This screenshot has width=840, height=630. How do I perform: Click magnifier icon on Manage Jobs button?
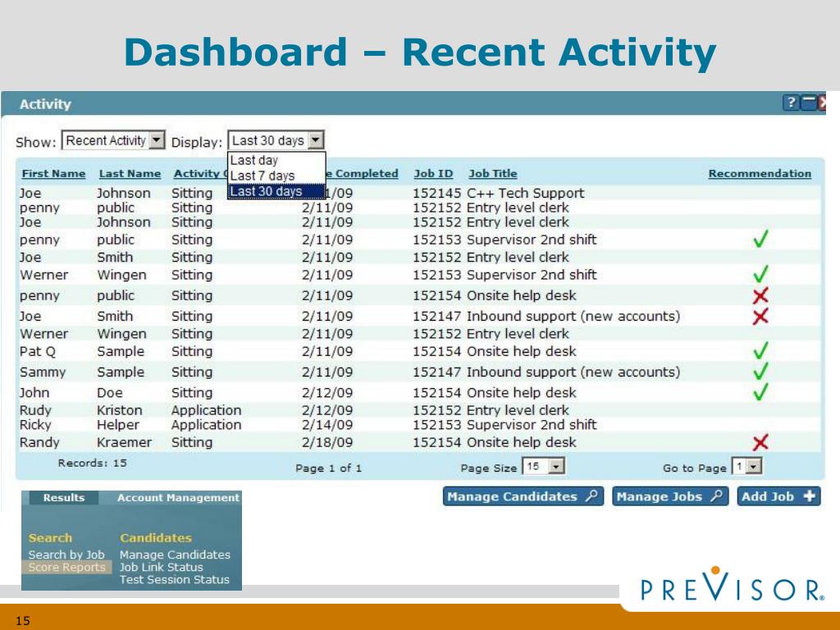tap(716, 496)
